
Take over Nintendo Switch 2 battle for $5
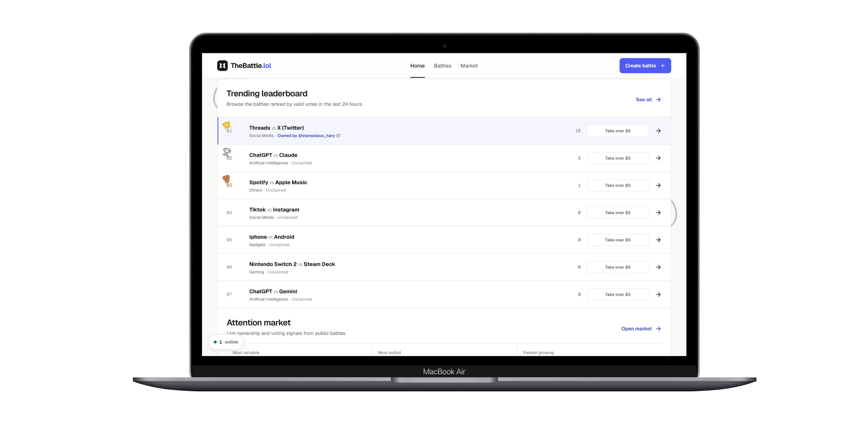pos(618,267)
